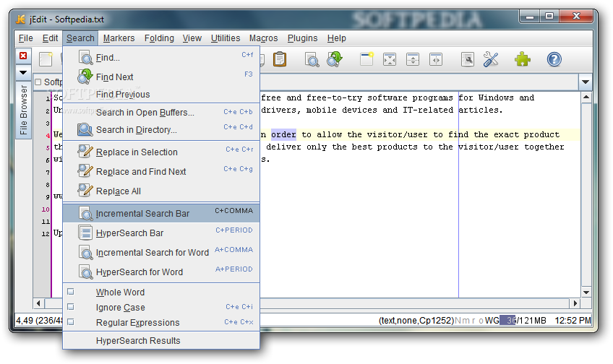Click the horizontal scrollbar right arrow
The width and height of the screenshot is (613, 364).
click(x=575, y=303)
